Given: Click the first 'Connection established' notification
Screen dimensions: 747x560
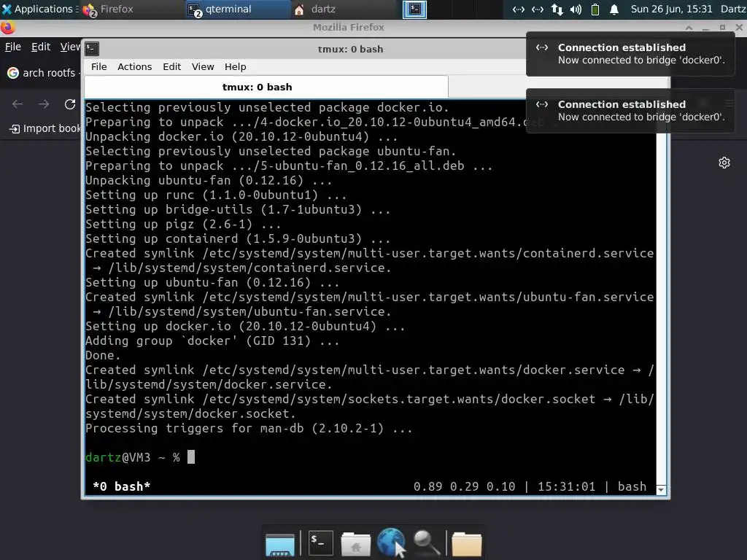Looking at the screenshot, I should pos(631,54).
